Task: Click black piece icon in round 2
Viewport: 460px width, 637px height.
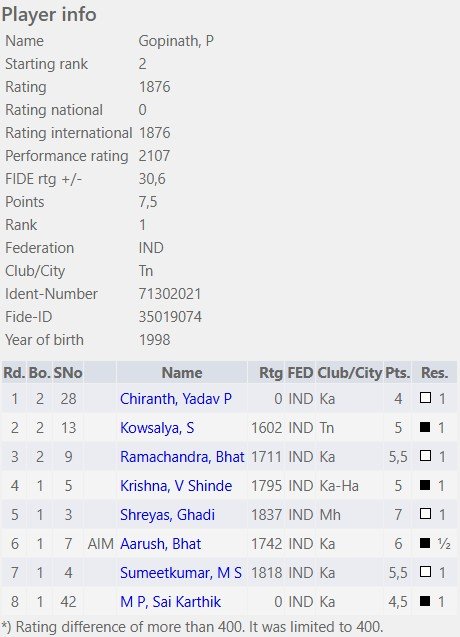Action: 425,427
